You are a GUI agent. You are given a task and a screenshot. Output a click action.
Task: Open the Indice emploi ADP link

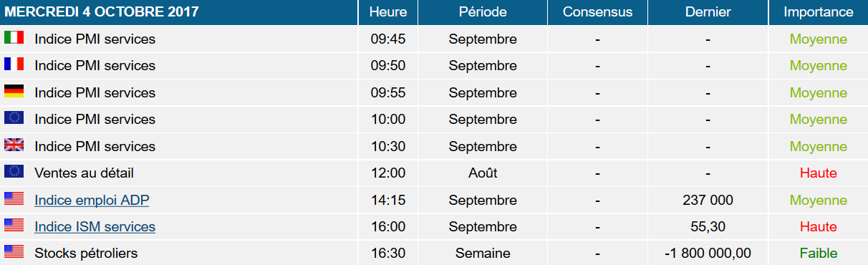92,201
